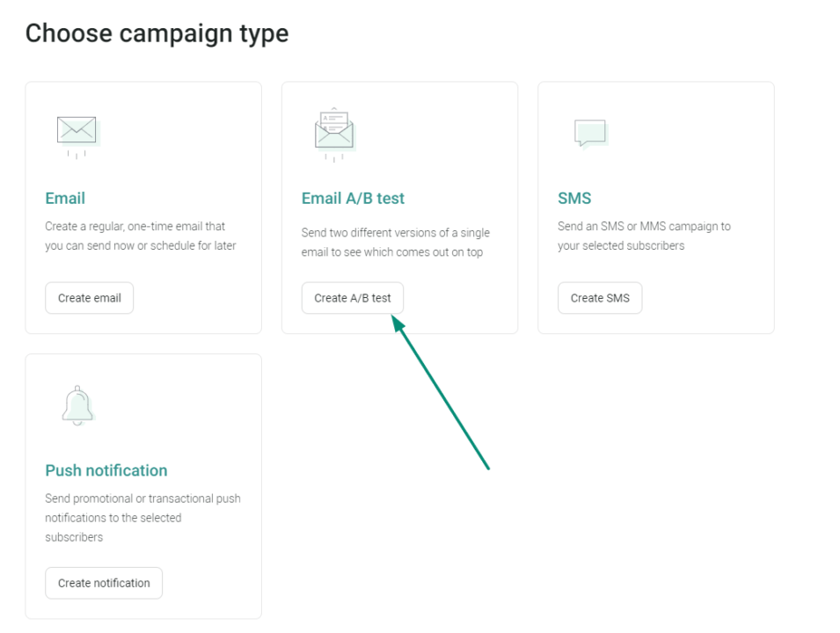Click the Create email button
The height and width of the screenshot is (633, 840).
pyautogui.click(x=89, y=297)
